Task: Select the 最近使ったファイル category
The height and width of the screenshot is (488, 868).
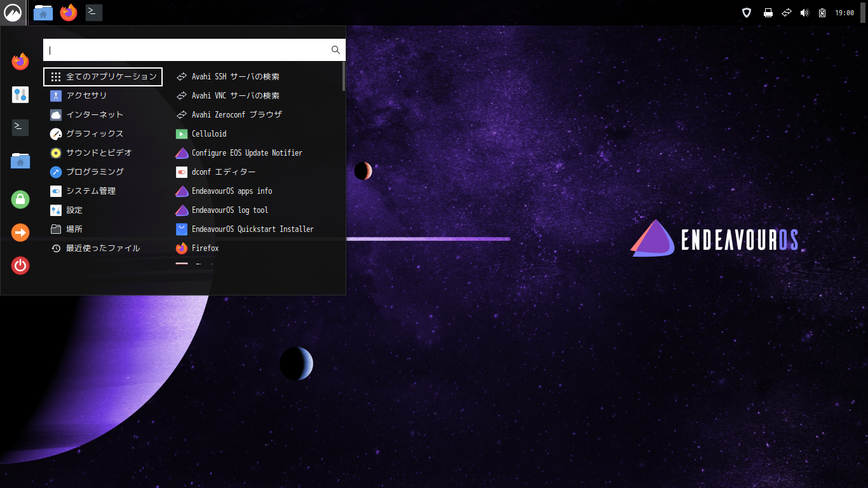Action: [x=103, y=248]
